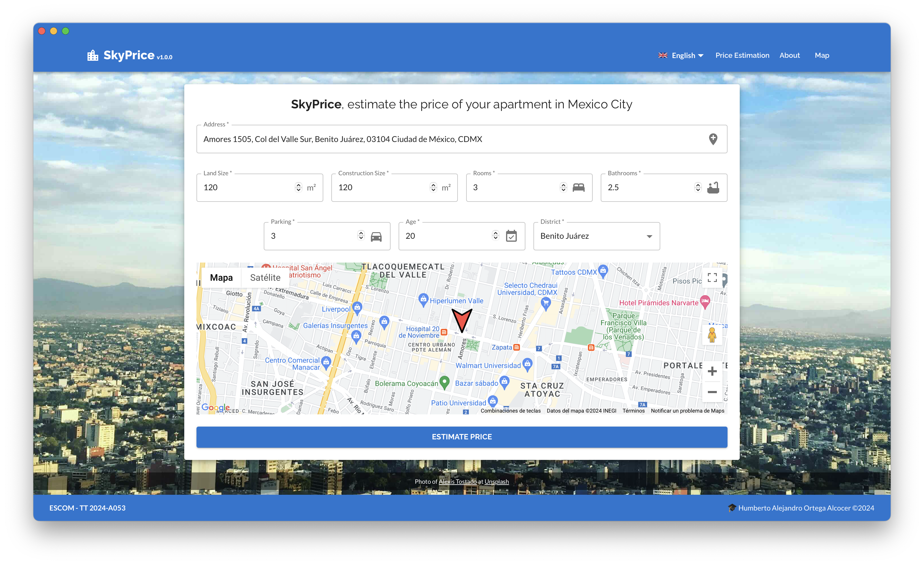Click the ESTIMATE PRICE button
924x565 pixels.
tap(462, 436)
